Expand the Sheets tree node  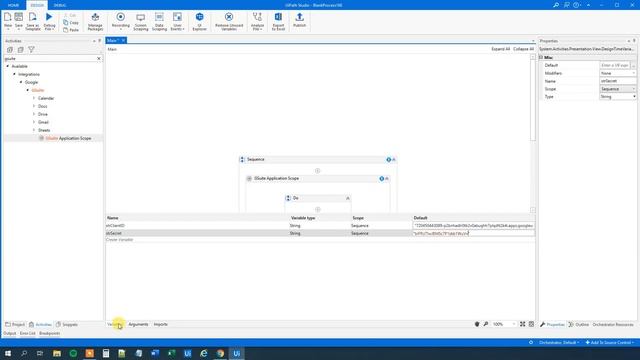click(34, 130)
